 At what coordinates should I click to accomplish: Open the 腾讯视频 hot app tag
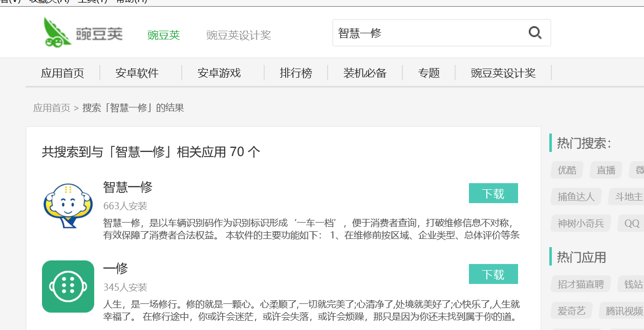click(x=621, y=311)
